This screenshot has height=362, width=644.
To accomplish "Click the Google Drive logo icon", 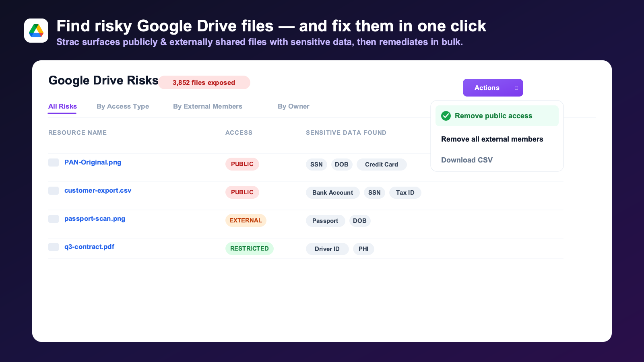I will [x=36, y=31].
